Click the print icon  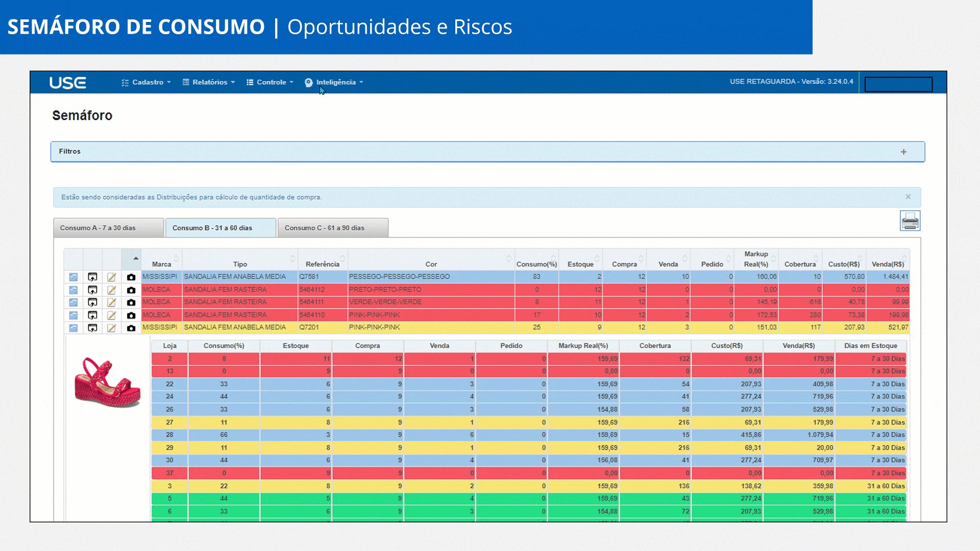coord(910,221)
